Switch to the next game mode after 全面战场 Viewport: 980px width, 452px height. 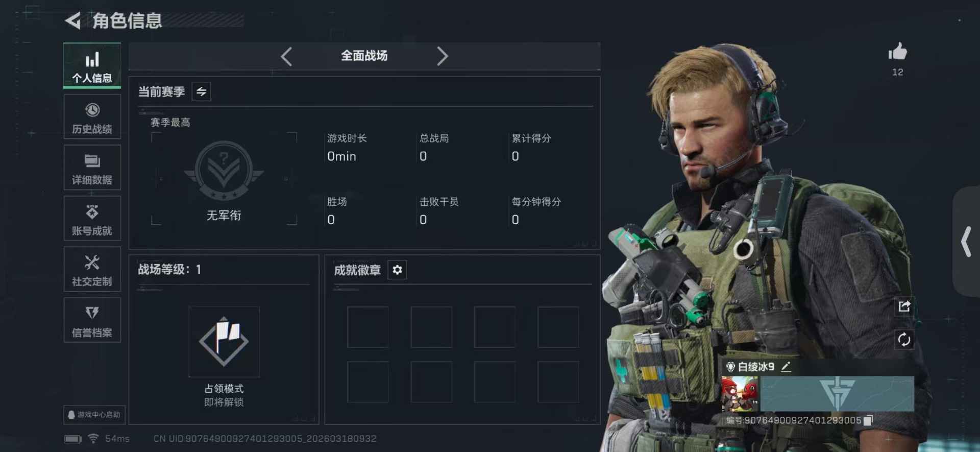tap(442, 56)
